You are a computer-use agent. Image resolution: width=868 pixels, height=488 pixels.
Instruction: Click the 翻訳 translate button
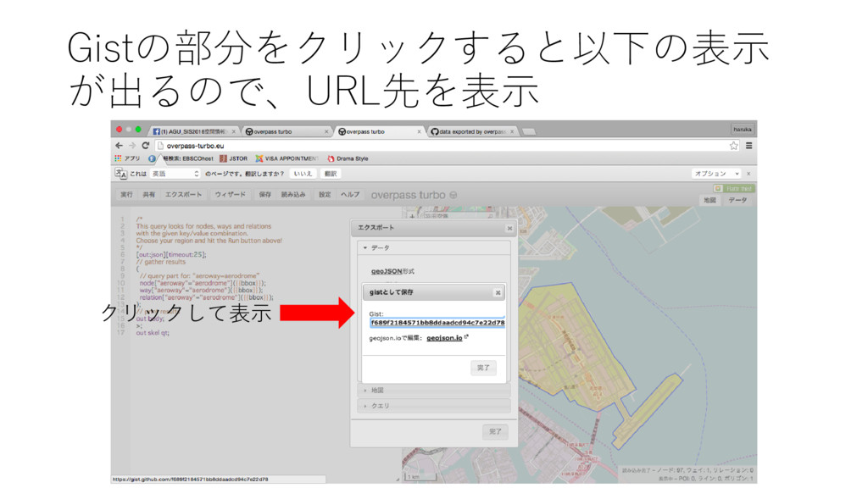[331, 174]
